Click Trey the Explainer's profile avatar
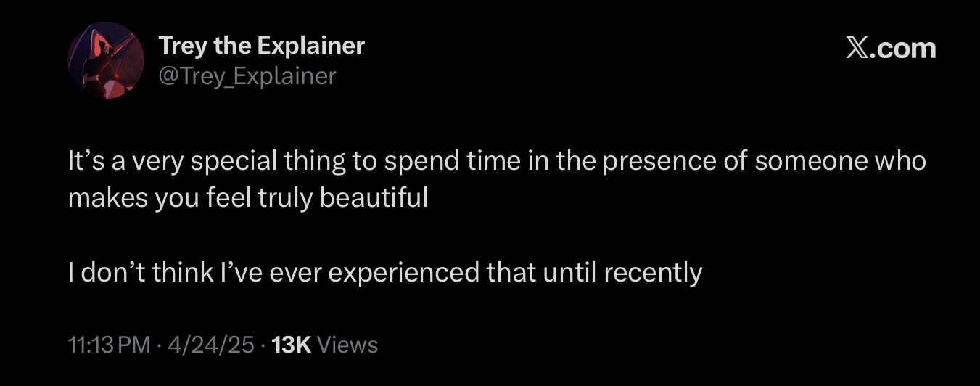This screenshot has height=386, width=980. point(101,60)
